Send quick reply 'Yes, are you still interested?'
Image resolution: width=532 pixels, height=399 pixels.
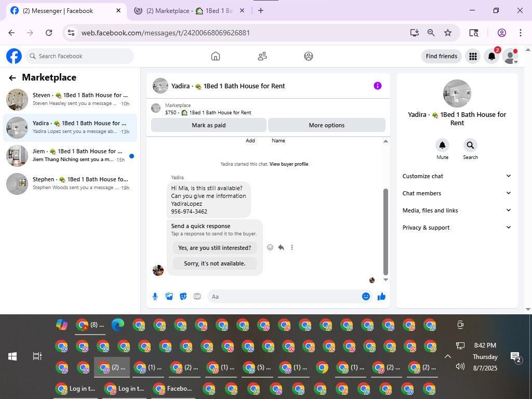[x=215, y=248]
